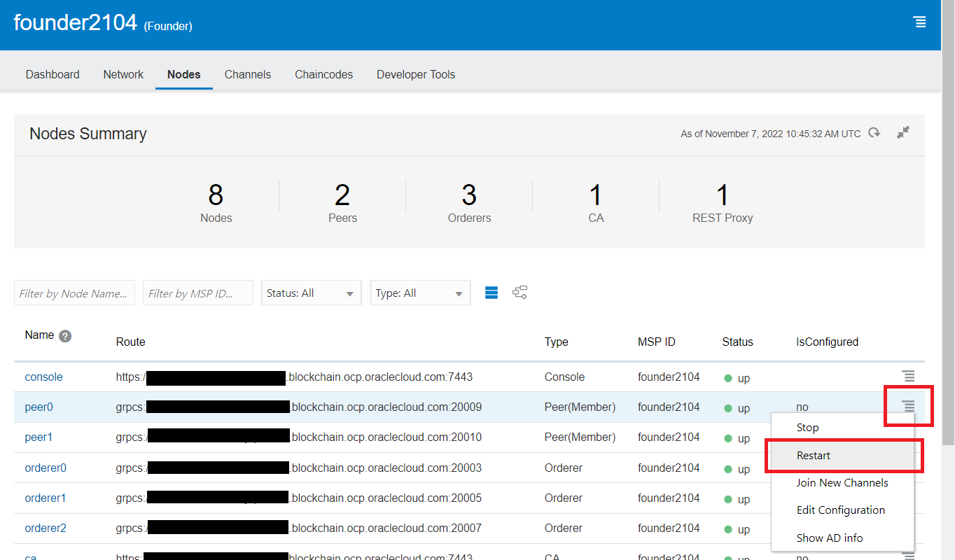This screenshot has width=955, height=560.
Task: Choose Join New Channels menu option
Action: (x=842, y=483)
